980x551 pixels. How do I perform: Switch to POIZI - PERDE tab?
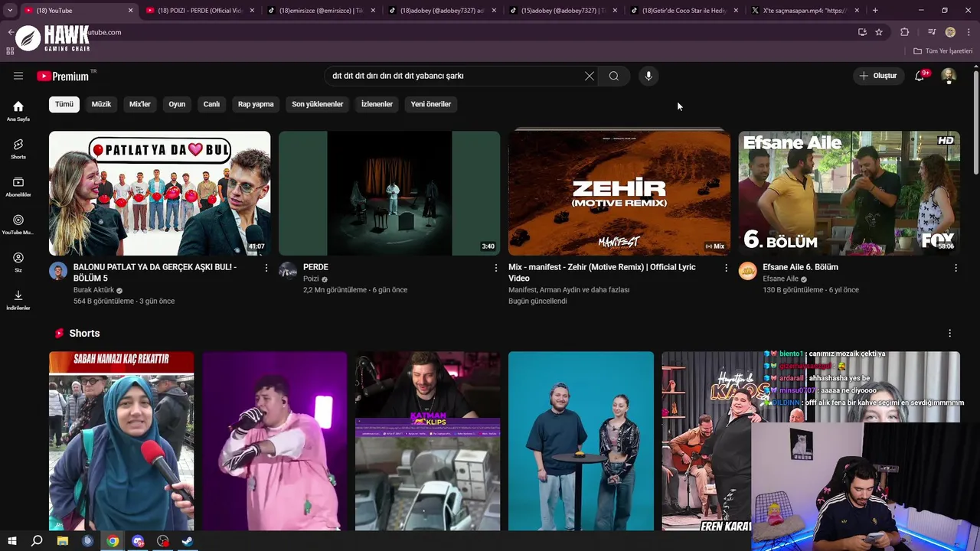(x=200, y=11)
